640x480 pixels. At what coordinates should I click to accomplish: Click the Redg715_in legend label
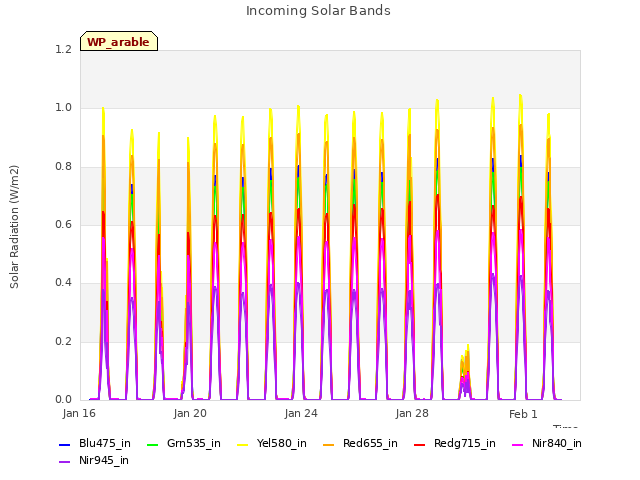(x=465, y=443)
